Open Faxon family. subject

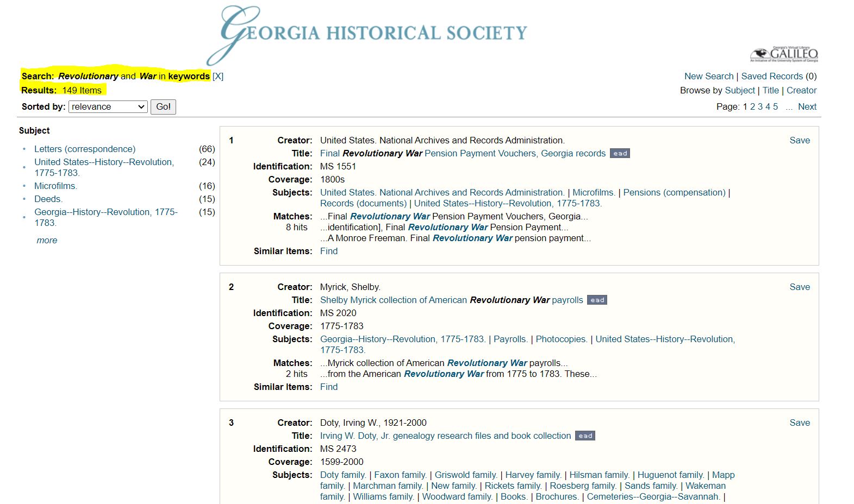coord(401,475)
